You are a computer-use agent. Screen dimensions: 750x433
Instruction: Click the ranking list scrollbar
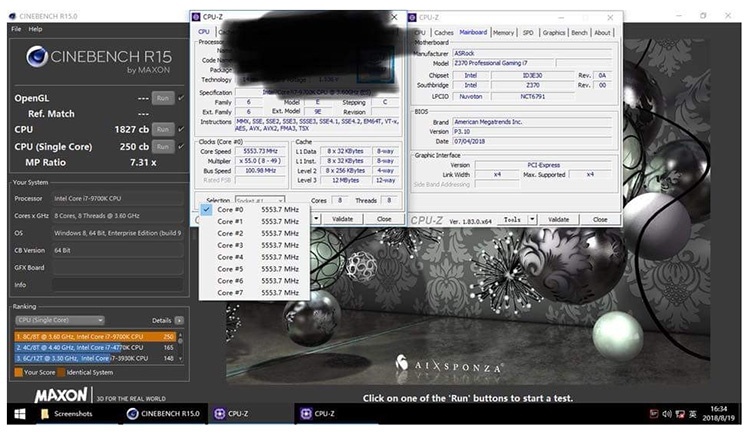coord(180,347)
